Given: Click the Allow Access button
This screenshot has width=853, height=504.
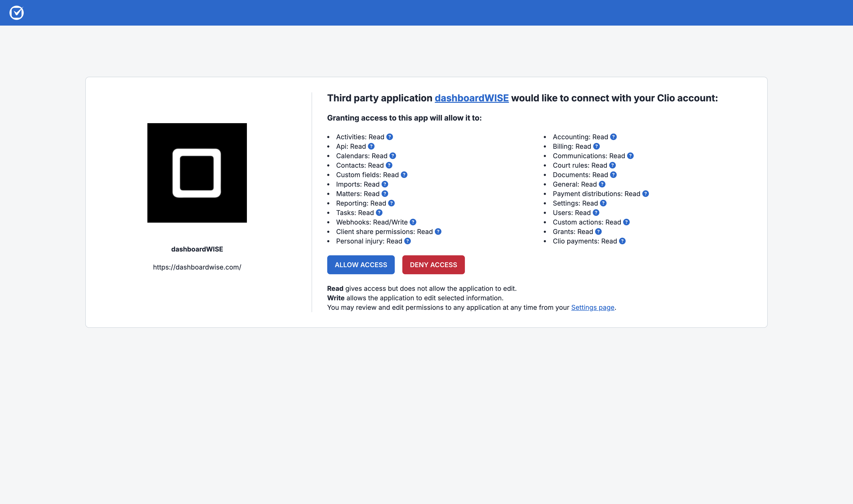Looking at the screenshot, I should point(361,265).
